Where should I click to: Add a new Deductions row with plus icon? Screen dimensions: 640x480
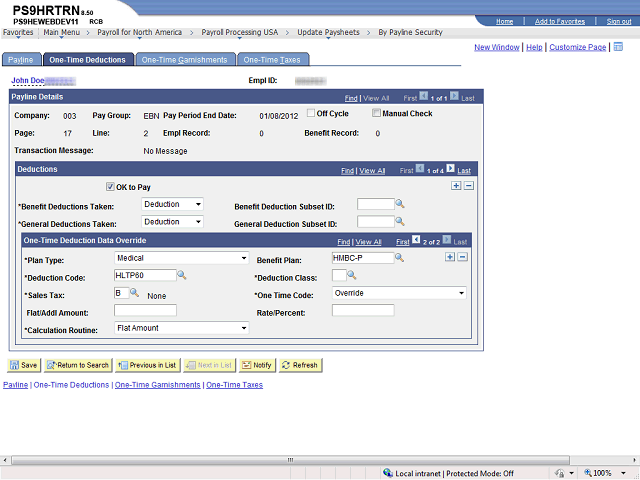[x=456, y=186]
